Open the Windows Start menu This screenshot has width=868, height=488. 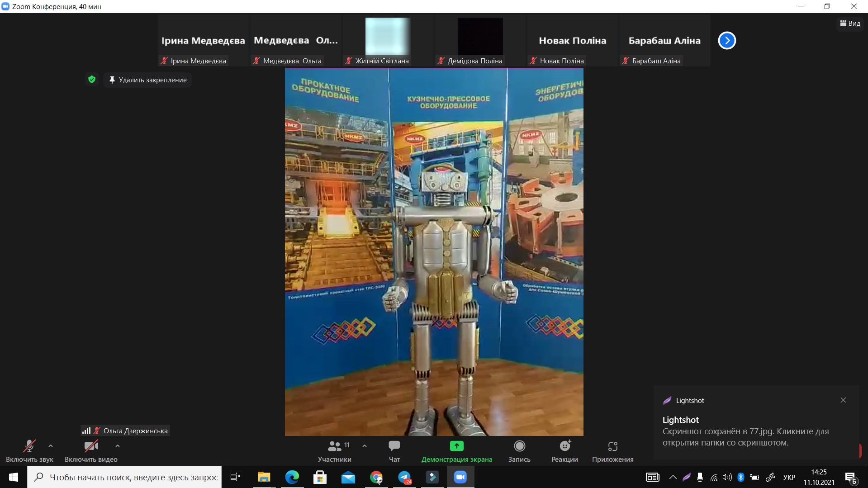tap(14, 477)
